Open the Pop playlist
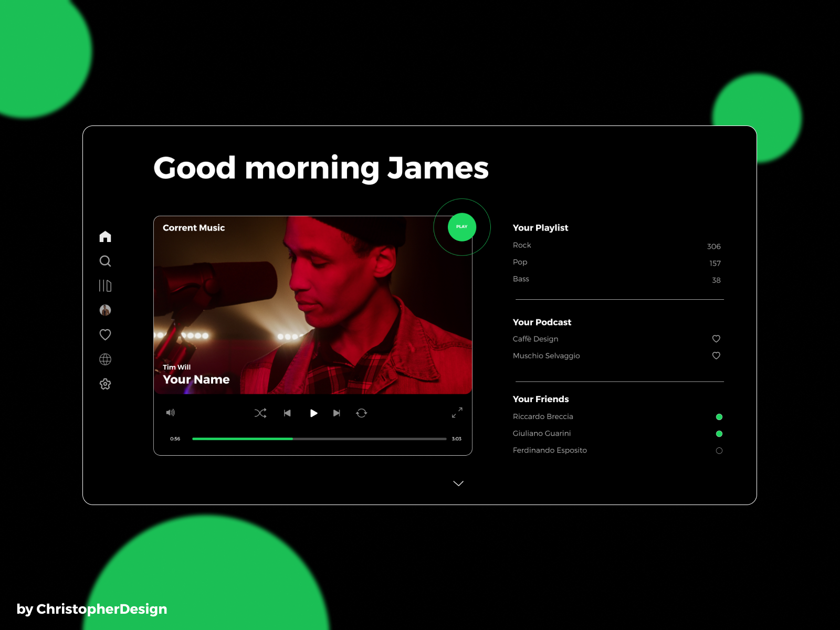840x630 pixels. coord(520,262)
